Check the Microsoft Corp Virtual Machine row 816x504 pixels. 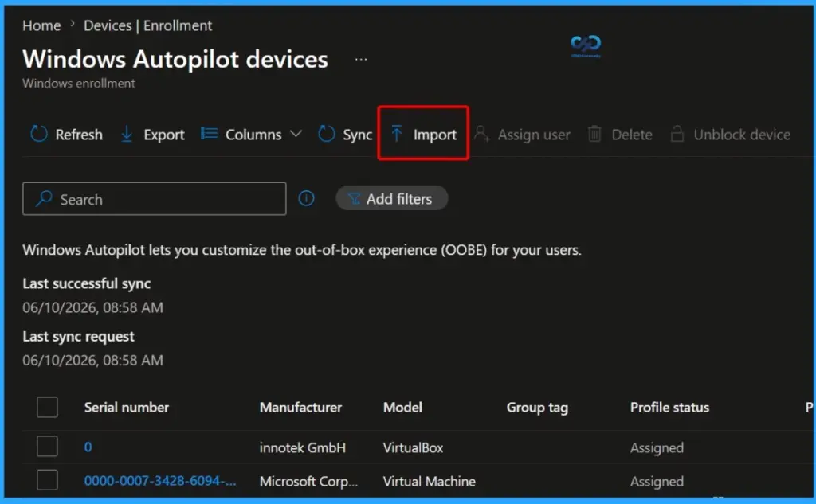pyautogui.click(x=47, y=480)
